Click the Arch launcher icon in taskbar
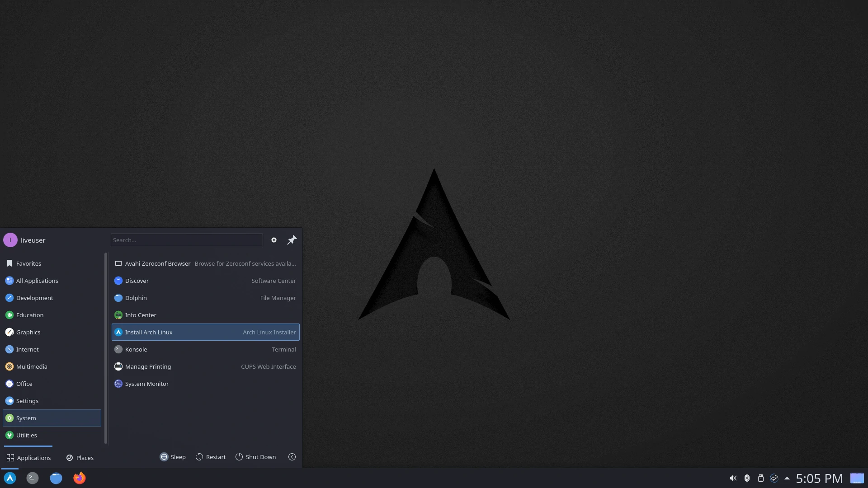The width and height of the screenshot is (868, 488). pyautogui.click(x=10, y=478)
